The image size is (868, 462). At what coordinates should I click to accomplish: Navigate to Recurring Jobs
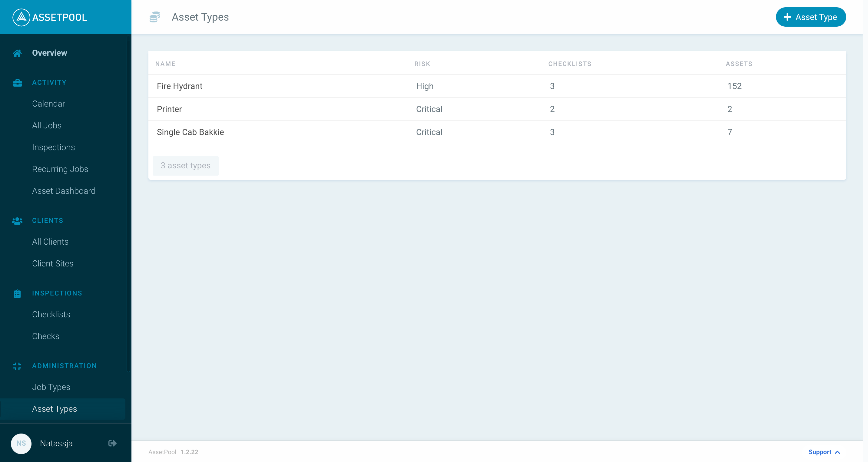[60, 169]
